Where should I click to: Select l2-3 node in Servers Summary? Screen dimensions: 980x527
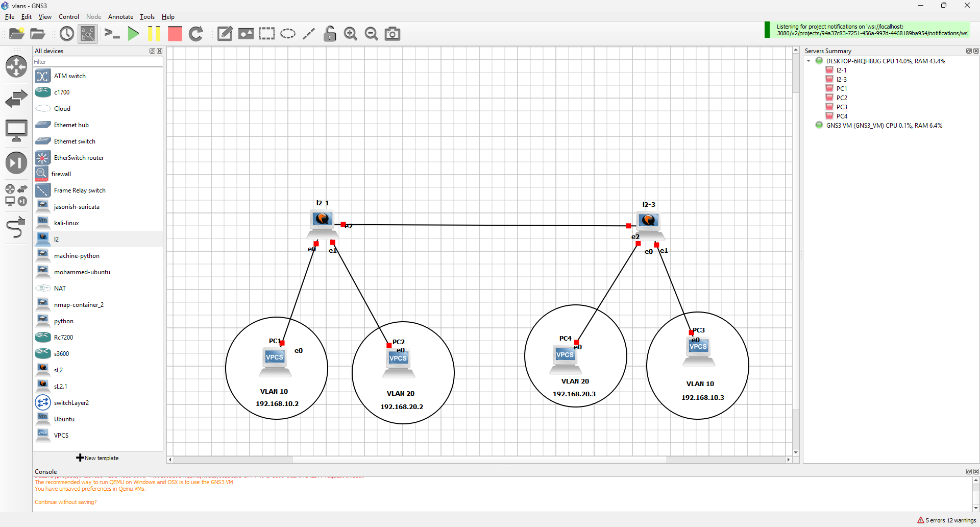[x=841, y=80]
